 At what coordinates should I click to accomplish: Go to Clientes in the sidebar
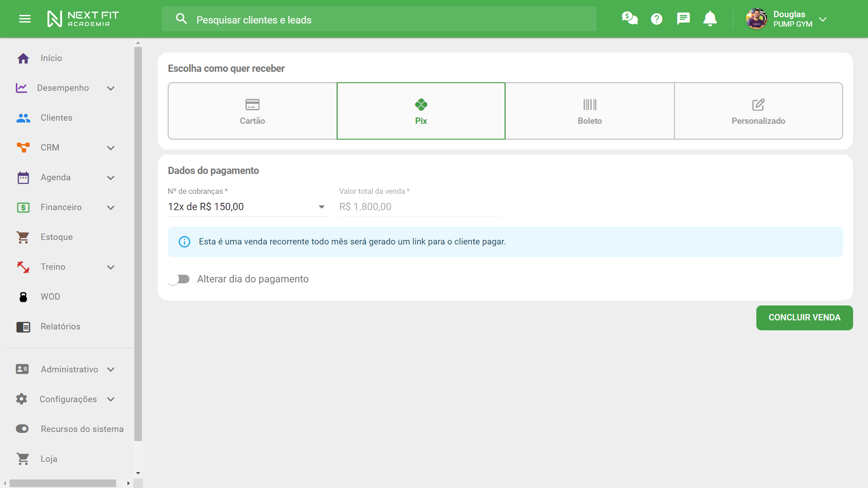pos(56,118)
